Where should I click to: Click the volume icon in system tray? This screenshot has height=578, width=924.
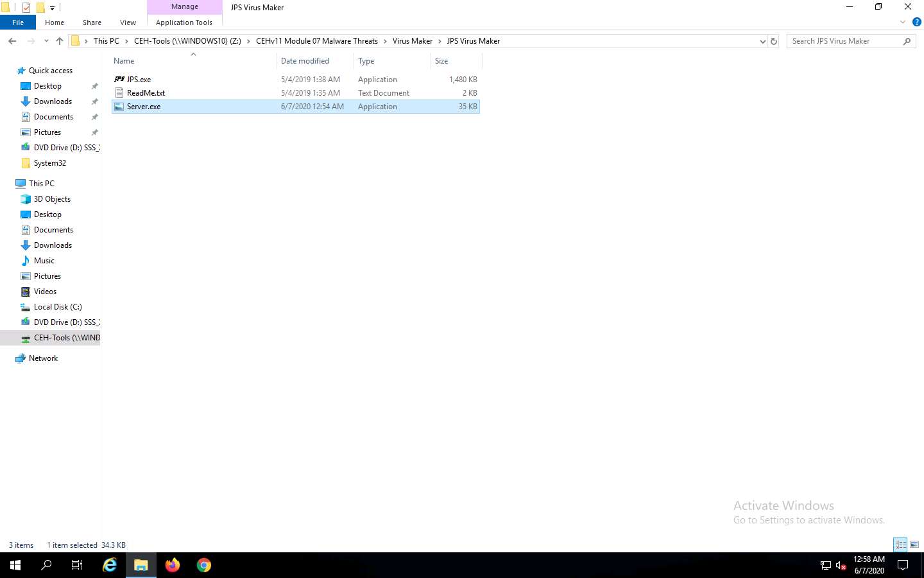tap(841, 566)
